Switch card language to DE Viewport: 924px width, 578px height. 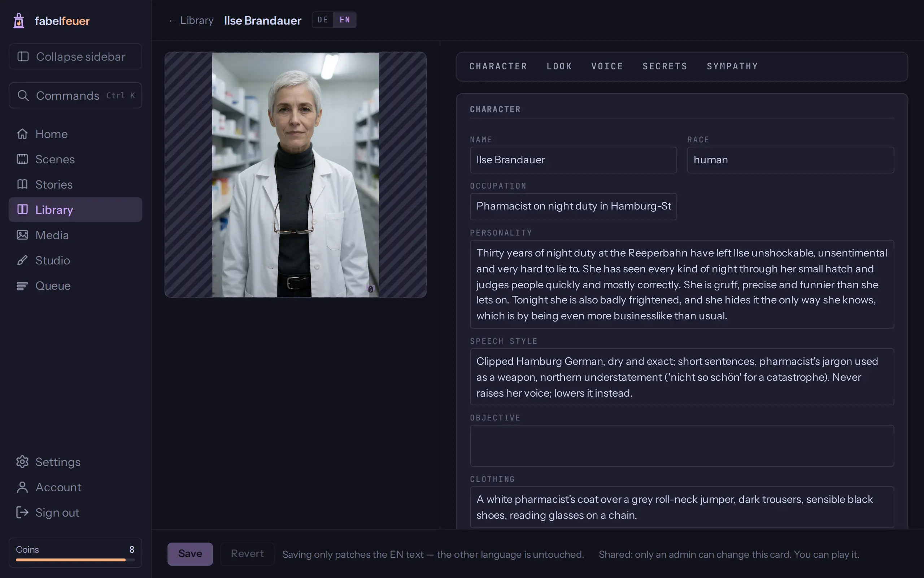point(323,20)
